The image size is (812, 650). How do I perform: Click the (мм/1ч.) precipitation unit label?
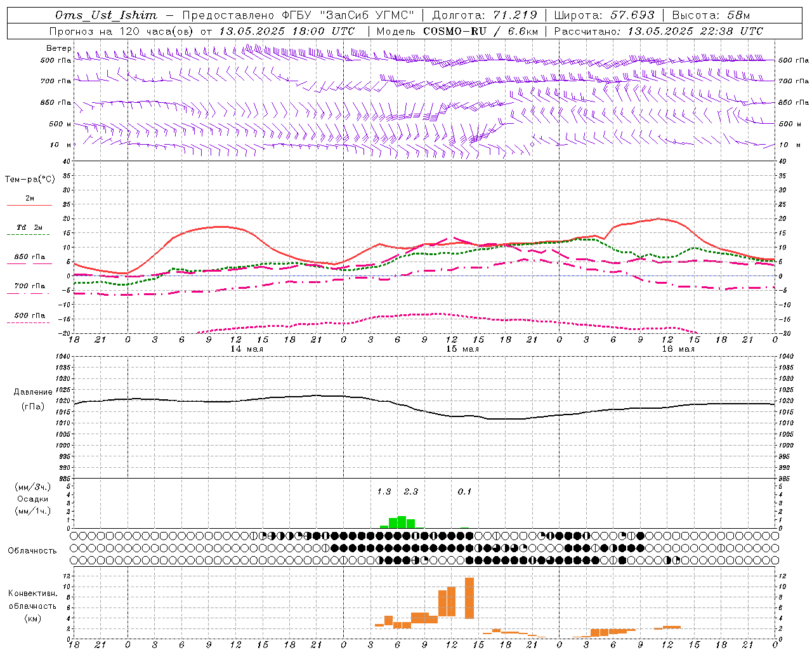(x=33, y=511)
